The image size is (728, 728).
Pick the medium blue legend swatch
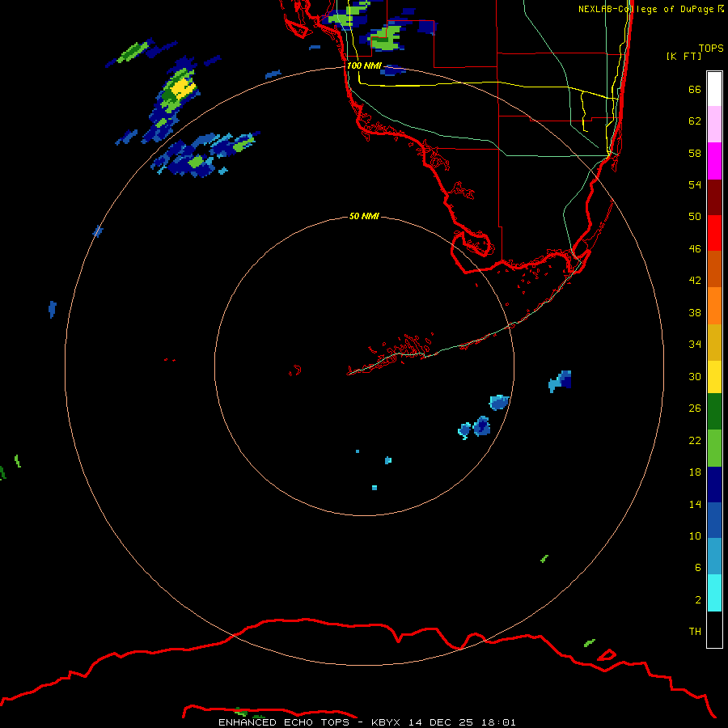[714, 520]
